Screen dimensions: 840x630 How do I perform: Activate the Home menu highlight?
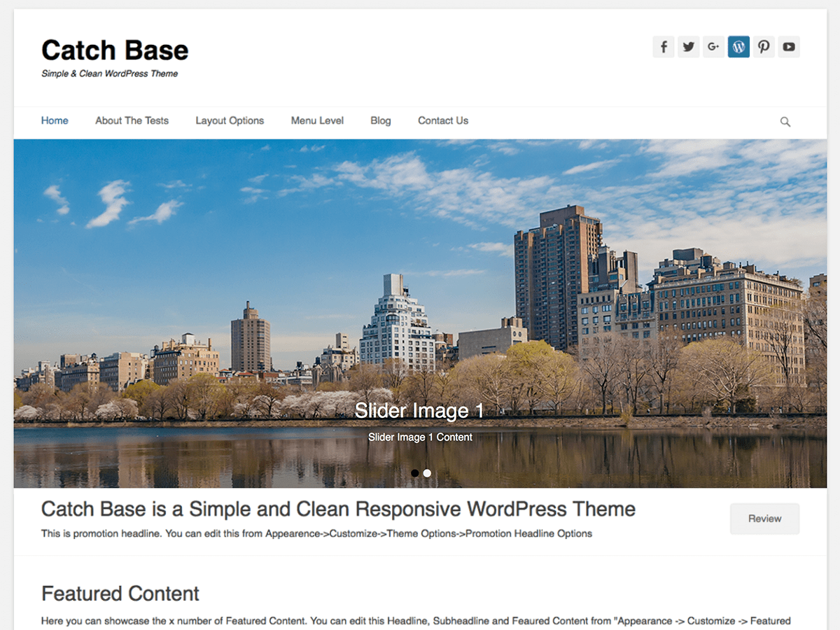[55, 120]
